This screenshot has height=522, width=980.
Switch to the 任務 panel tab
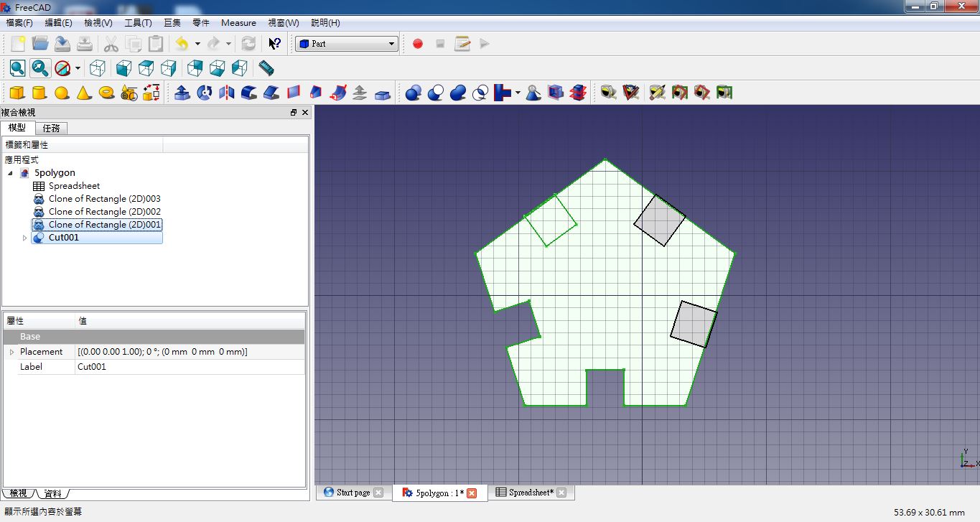pos(51,128)
